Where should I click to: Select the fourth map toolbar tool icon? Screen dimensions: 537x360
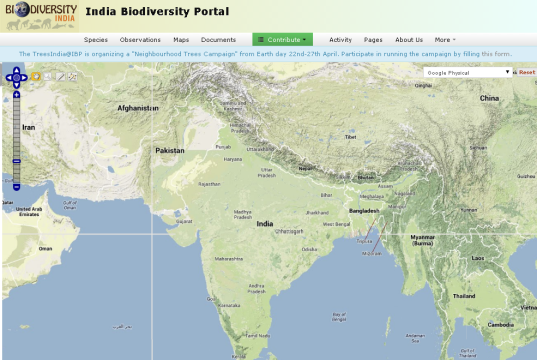pyautogui.click(x=72, y=76)
